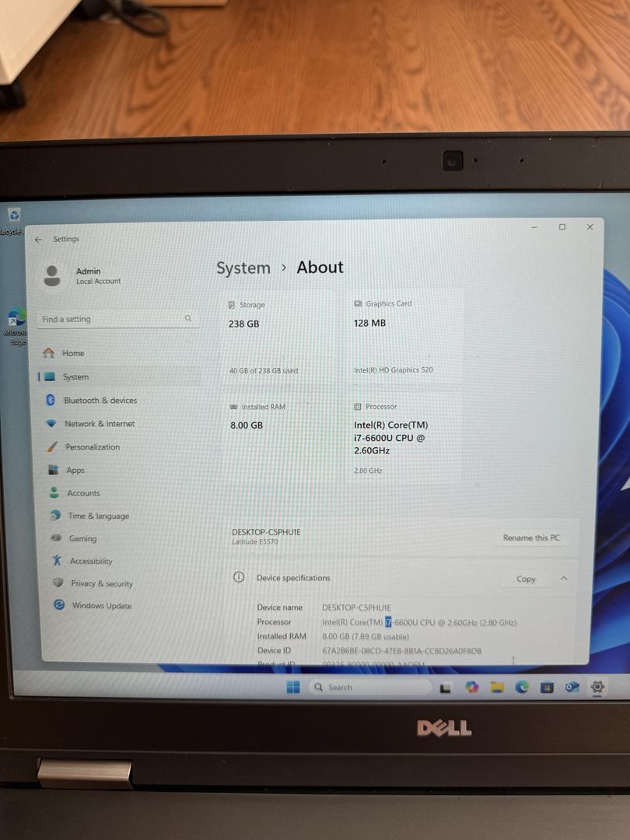630x840 pixels.
Task: Maximize the Settings window
Action: (x=562, y=227)
